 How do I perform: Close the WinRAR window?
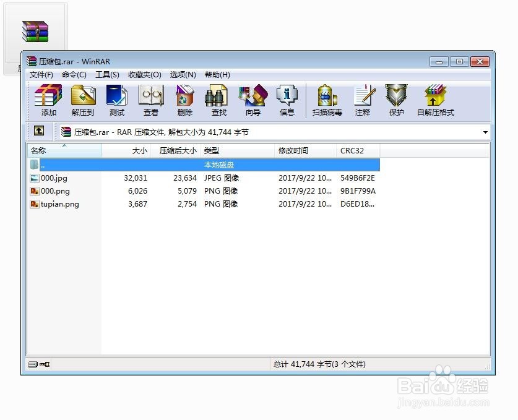[480, 62]
